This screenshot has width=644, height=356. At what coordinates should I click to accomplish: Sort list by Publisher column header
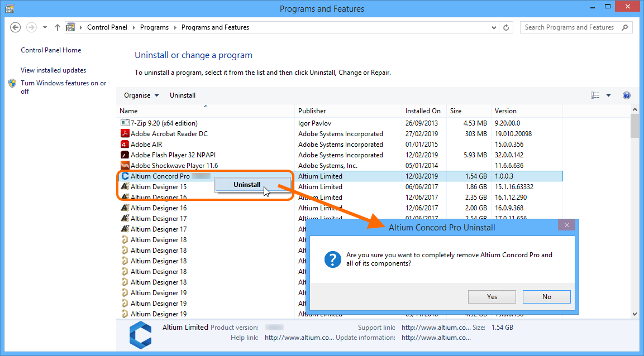coord(312,111)
